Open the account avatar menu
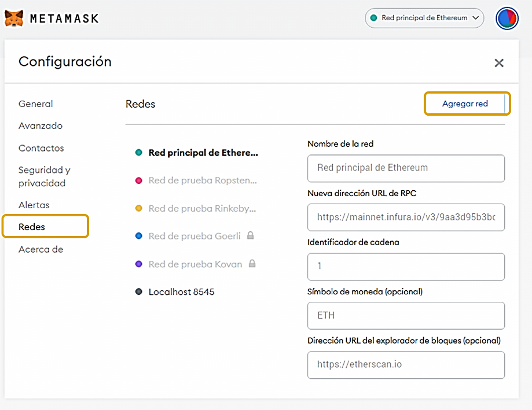532x410 pixels. click(x=507, y=19)
